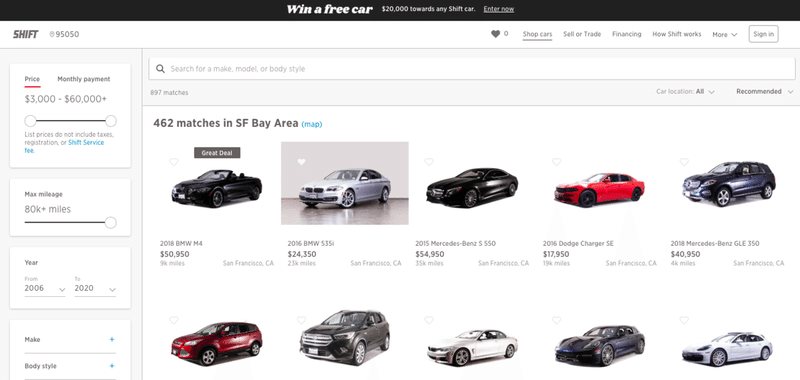The height and width of the screenshot is (380, 800).
Task: Open the More menu
Action: (724, 35)
